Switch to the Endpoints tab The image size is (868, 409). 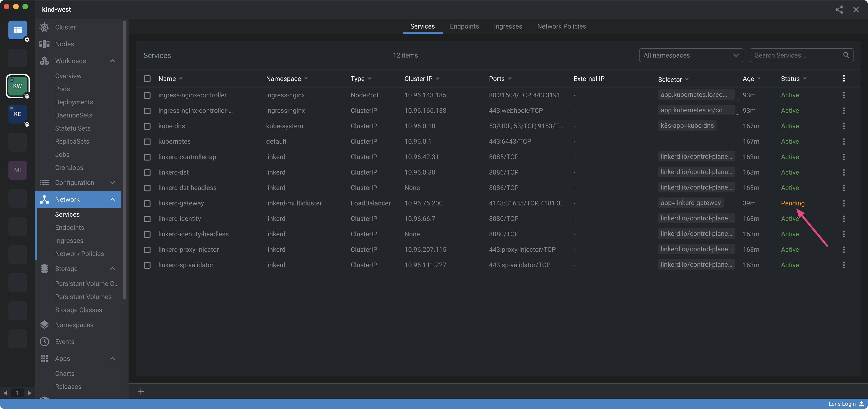point(464,26)
